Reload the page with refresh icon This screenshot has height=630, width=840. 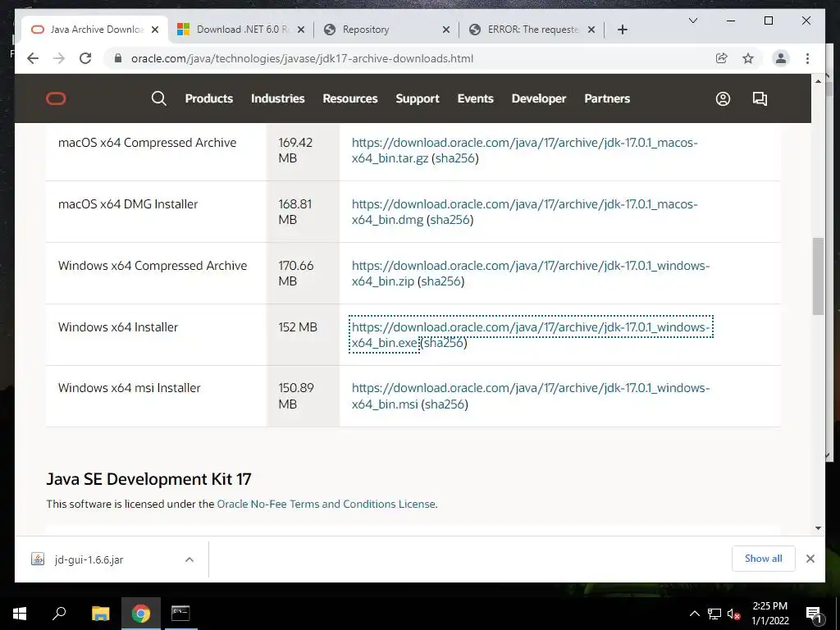click(x=85, y=58)
